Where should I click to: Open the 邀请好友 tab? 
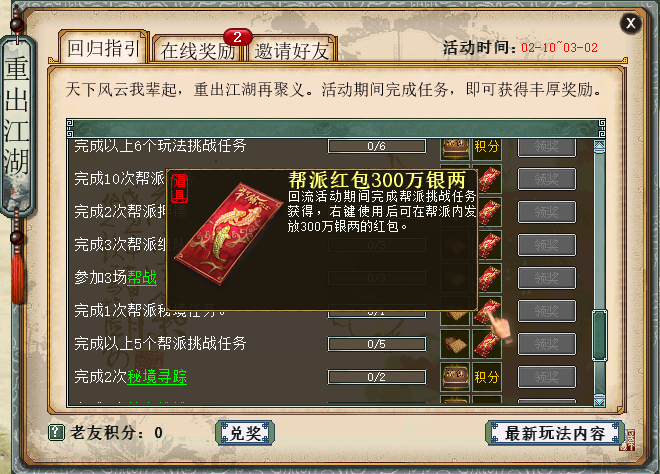click(291, 51)
